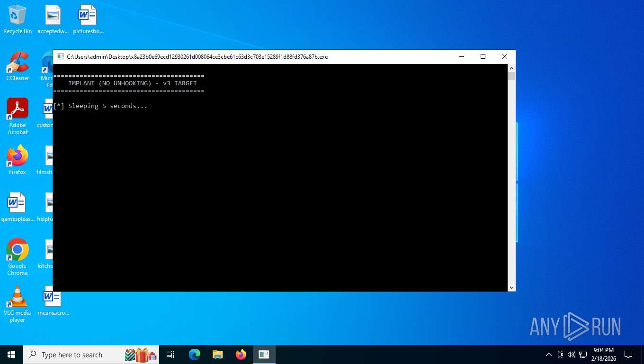The width and height of the screenshot is (644, 364).
Task: Click the Type here to search box
Action: point(91,355)
